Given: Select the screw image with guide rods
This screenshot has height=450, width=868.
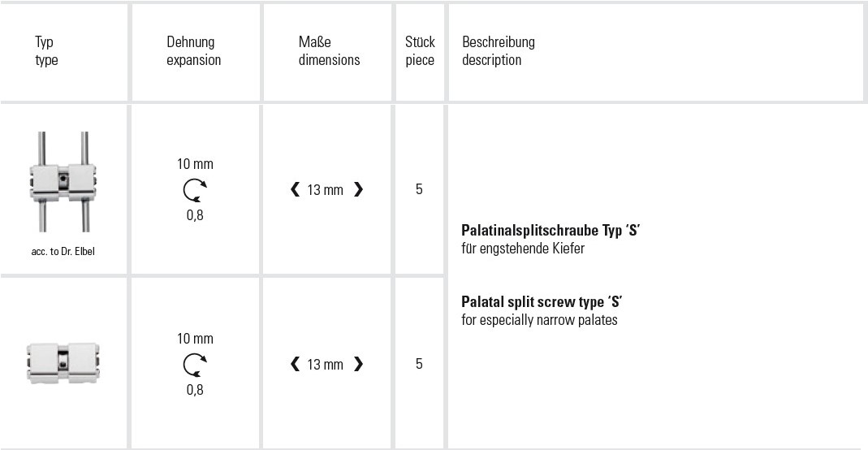Looking at the screenshot, I should [x=63, y=182].
